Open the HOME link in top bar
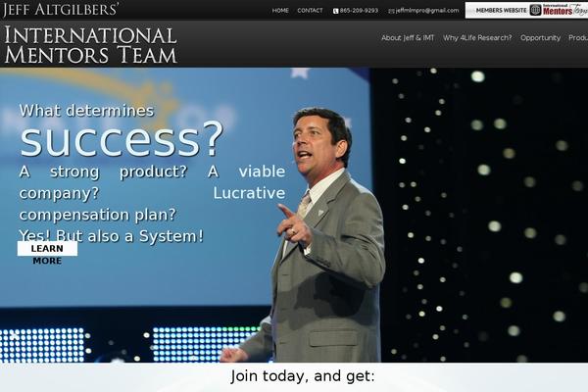588x392 pixels. click(280, 11)
